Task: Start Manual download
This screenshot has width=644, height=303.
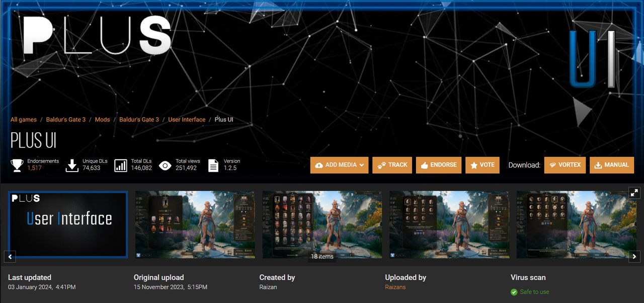Action: pos(612,165)
